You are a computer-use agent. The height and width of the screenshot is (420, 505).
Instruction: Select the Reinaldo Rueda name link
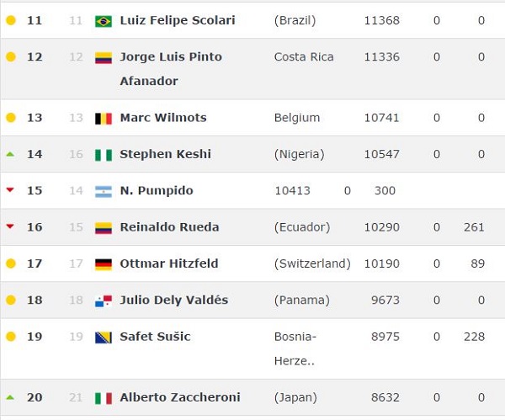pos(169,227)
